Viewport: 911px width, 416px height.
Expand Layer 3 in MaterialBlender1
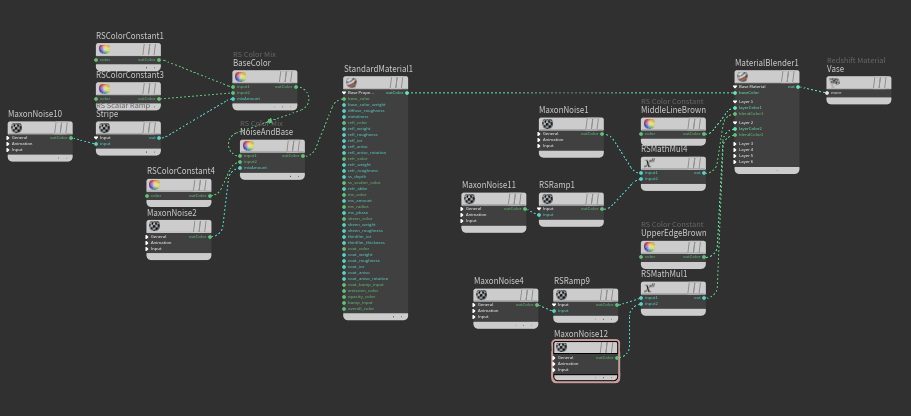coord(735,144)
